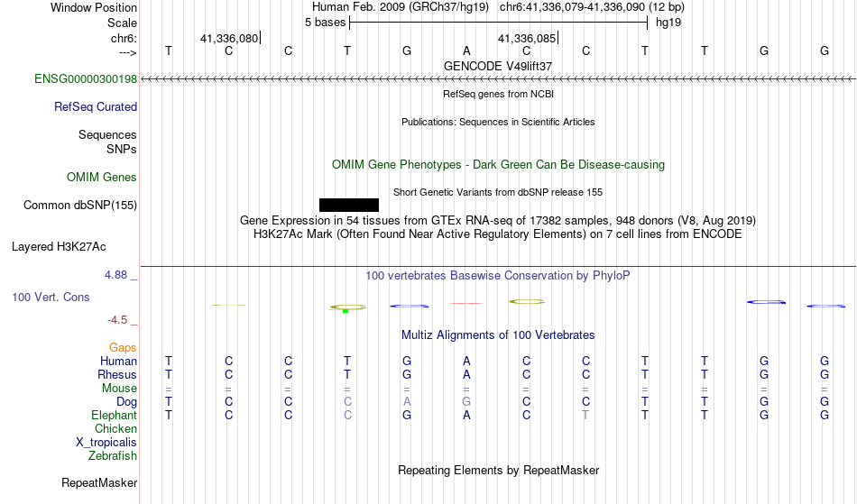Click the 4.88 PhyloP upper scale value
This screenshot has width=857, height=504.
pyautogui.click(x=115, y=275)
